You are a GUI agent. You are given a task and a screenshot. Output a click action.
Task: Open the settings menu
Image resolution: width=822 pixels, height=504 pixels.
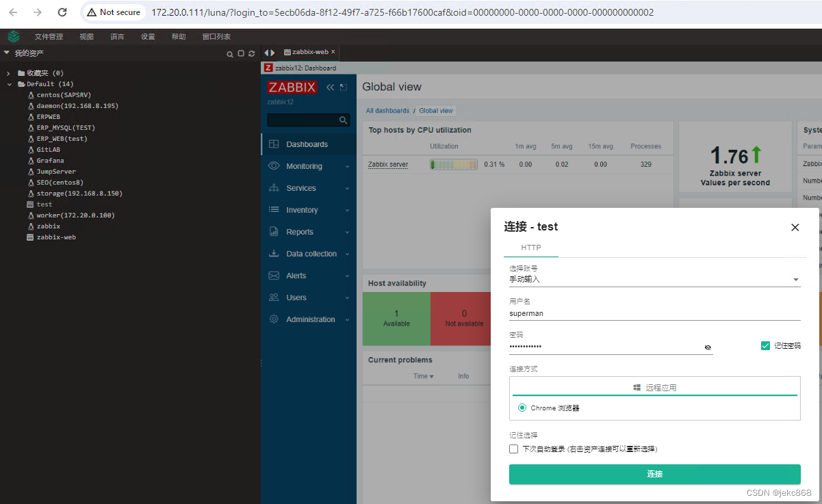click(x=148, y=37)
